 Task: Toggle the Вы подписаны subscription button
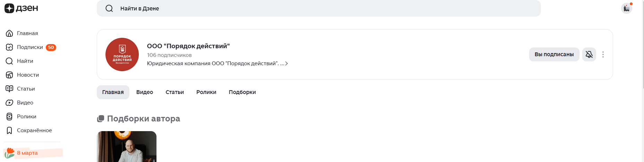[554, 54]
